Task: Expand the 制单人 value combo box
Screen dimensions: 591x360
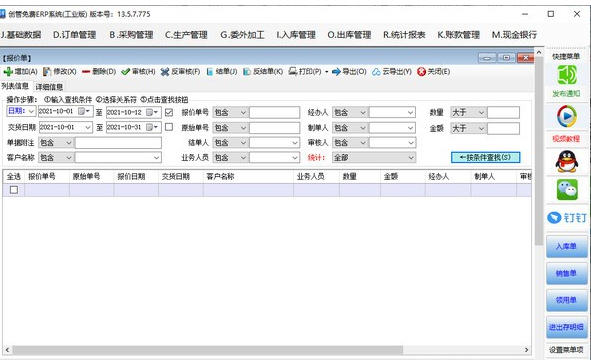Action: click(410, 128)
